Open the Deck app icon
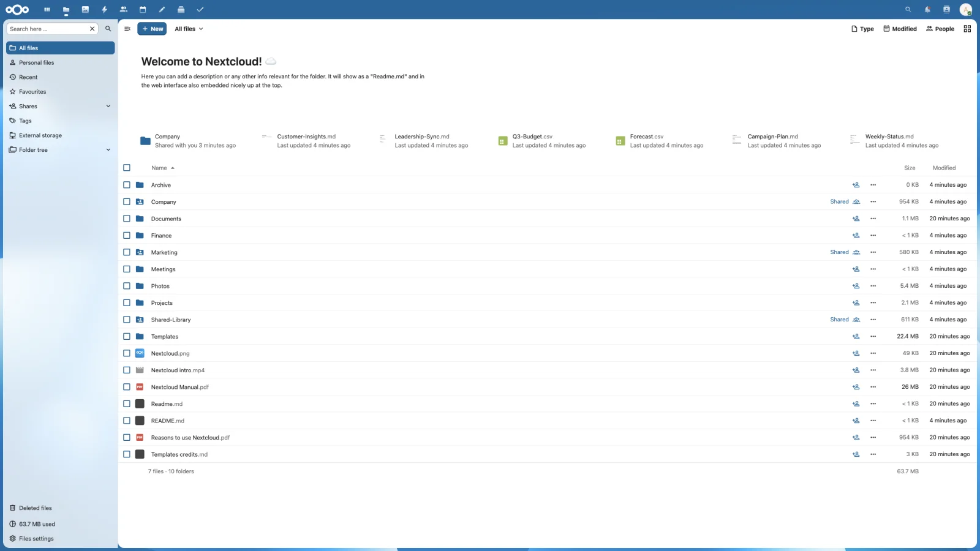 coord(181,10)
